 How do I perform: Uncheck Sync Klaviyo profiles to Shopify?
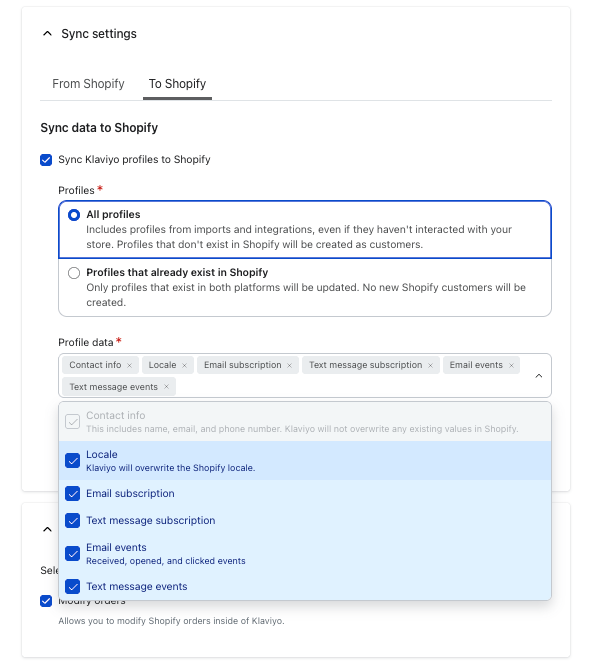tap(46, 160)
